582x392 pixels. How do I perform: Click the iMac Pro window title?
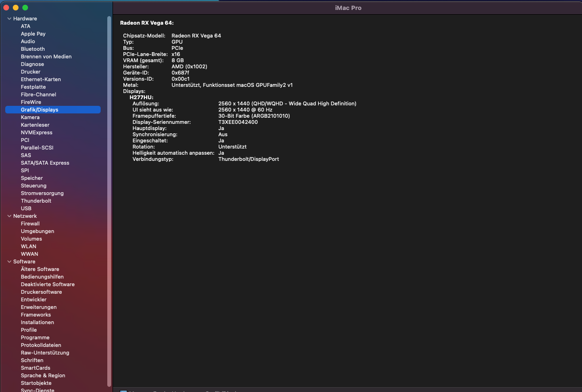pyautogui.click(x=348, y=8)
